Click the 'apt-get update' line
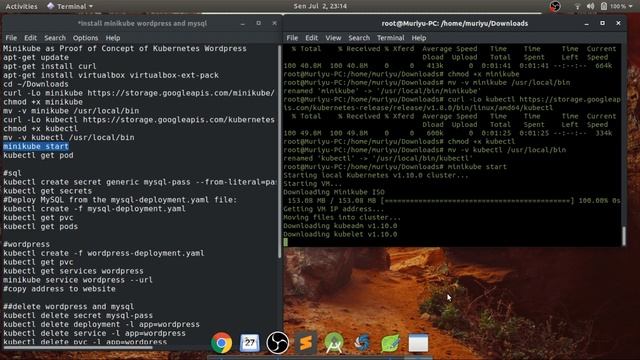Viewport: 640px width, 360px height. pos(36,57)
